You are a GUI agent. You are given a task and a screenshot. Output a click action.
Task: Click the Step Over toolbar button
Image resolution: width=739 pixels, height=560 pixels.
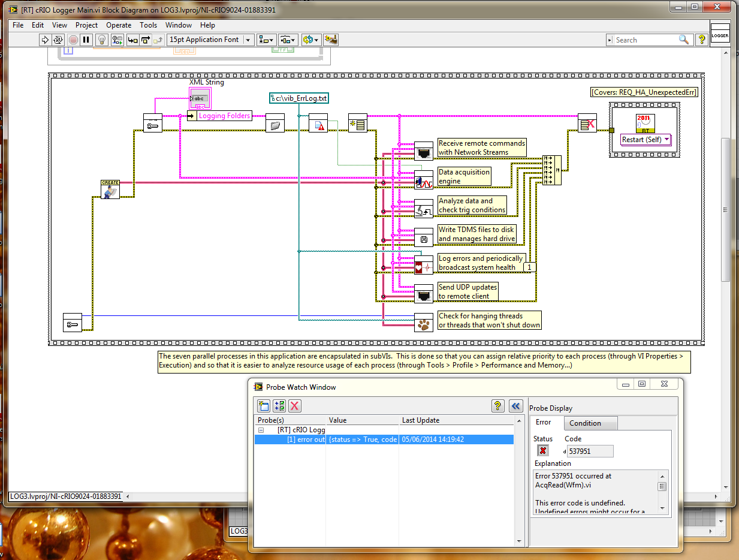coord(144,40)
